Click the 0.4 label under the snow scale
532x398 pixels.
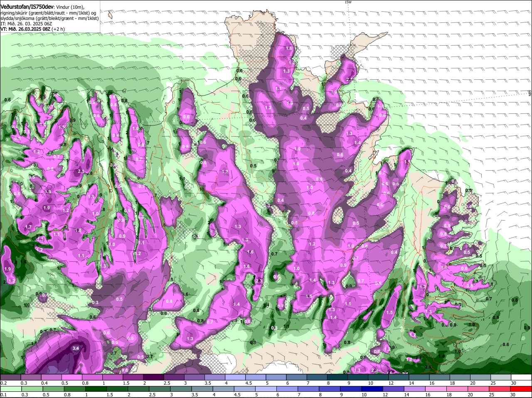point(44,383)
